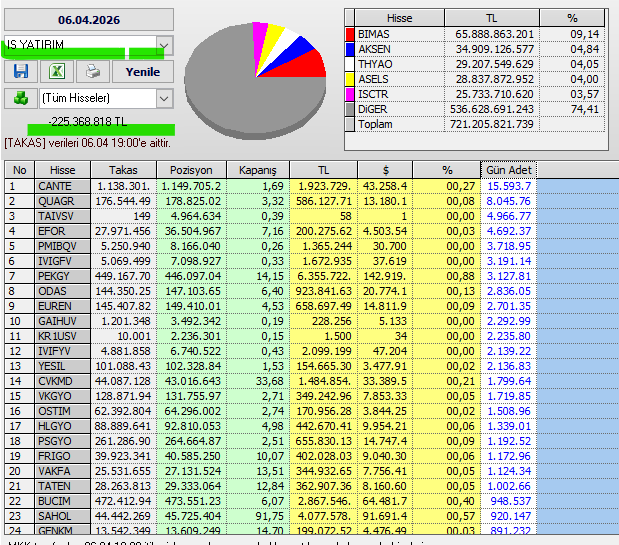Click Gün Adet value 8.045.76
This screenshot has width=619, height=545.
(508, 201)
